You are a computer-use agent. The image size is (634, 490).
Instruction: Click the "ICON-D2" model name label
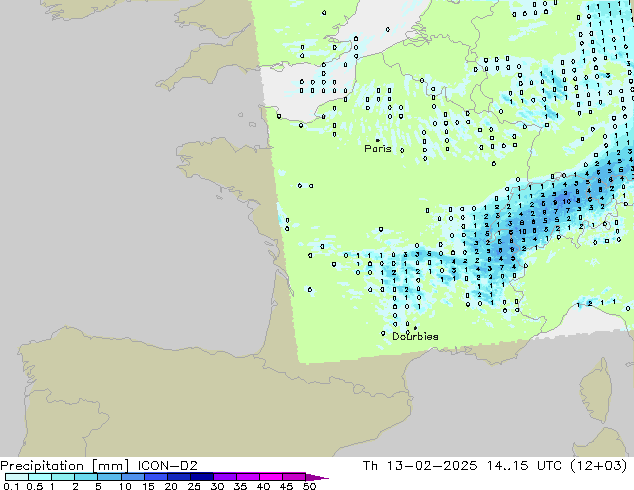point(167,466)
